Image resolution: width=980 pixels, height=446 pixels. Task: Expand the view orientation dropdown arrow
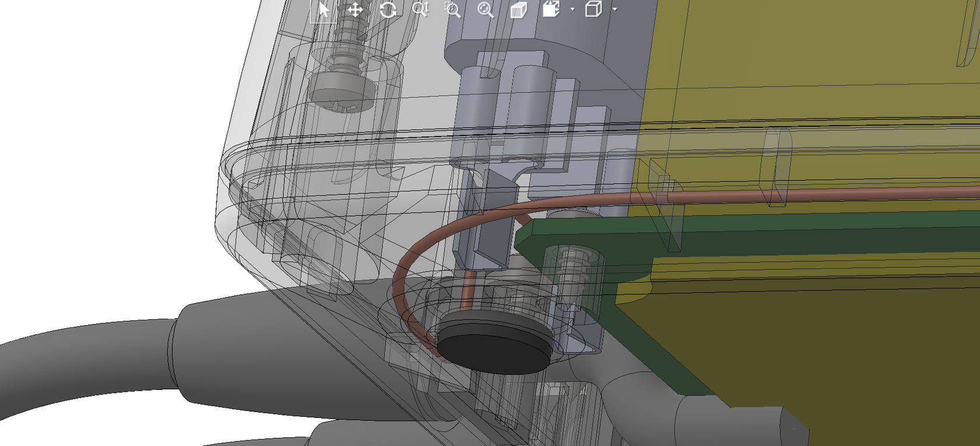tap(572, 10)
